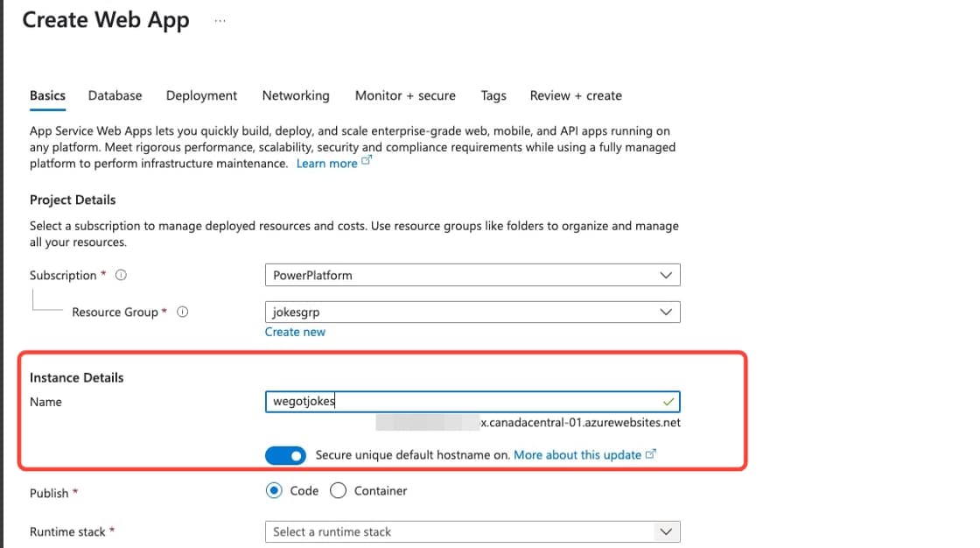Click the green checkmark in the Name field
Screen dimensions: 980x548
[668, 402]
